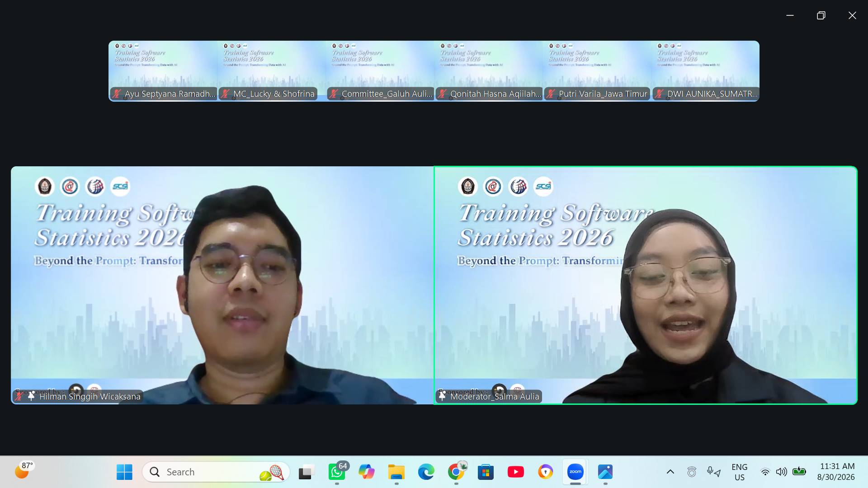Select Putri Varila_Jawa Timur thumbnail
This screenshot has width=868, height=488.
coord(597,71)
